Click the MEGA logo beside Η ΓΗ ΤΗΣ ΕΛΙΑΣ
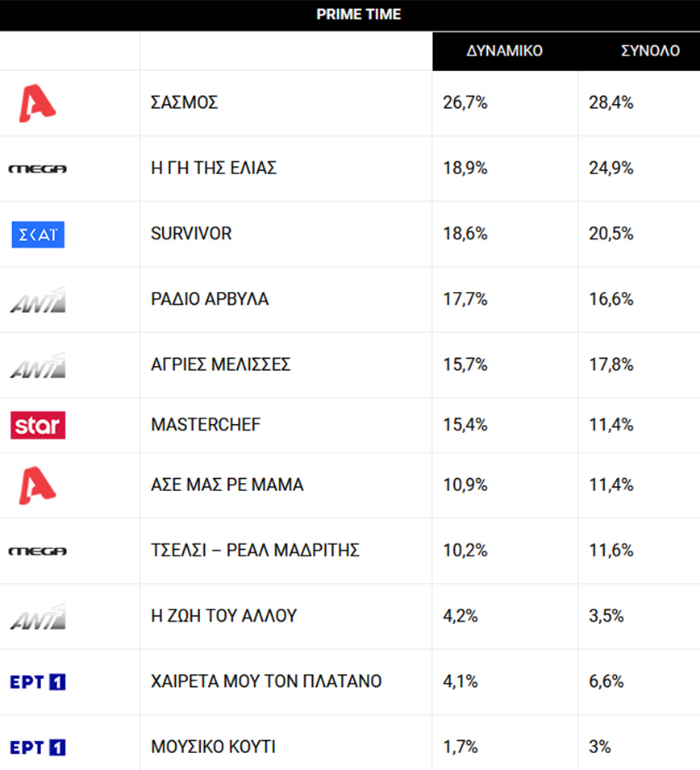 coord(37,169)
